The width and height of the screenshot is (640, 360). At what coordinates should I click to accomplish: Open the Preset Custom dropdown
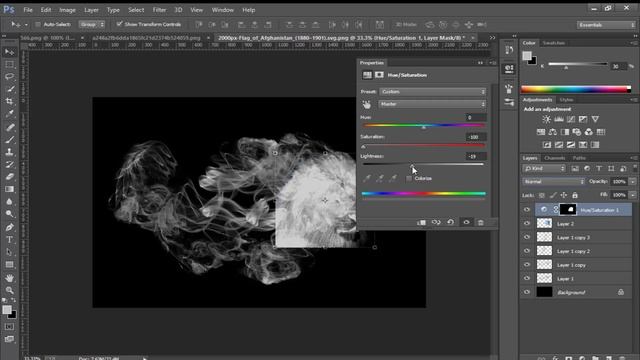433,92
